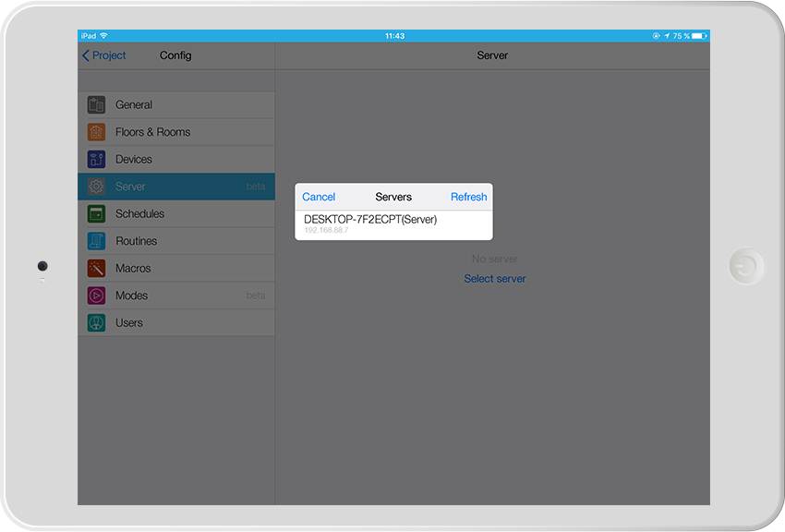Click the Users icon
The height and width of the screenshot is (532, 785).
coord(96,323)
